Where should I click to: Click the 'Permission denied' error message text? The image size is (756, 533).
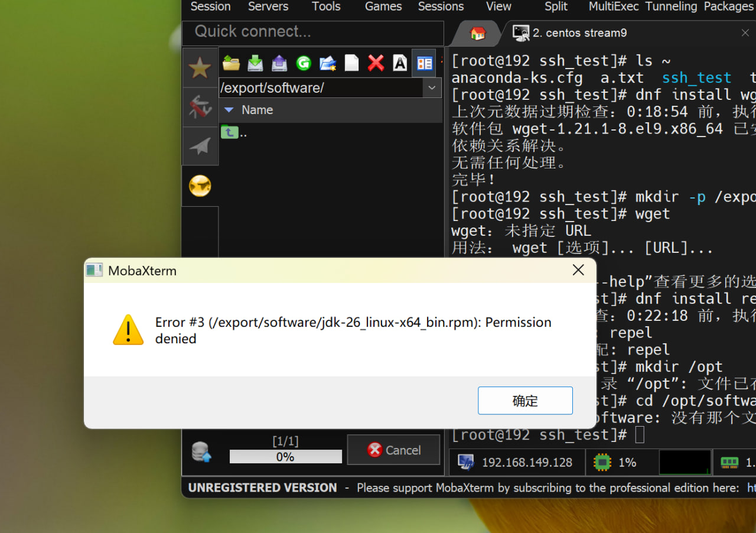354,330
